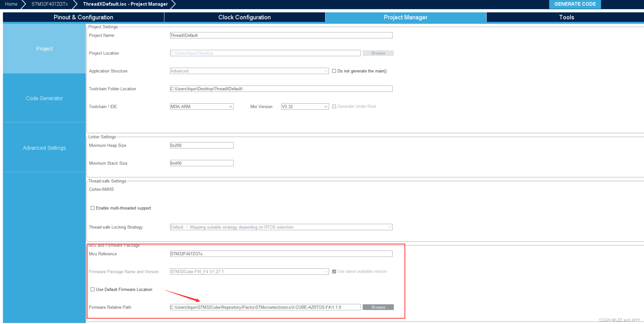The height and width of the screenshot is (324, 644).
Task: Expand Thread-safe Locking Strategy dropdown
Action: [x=281, y=227]
